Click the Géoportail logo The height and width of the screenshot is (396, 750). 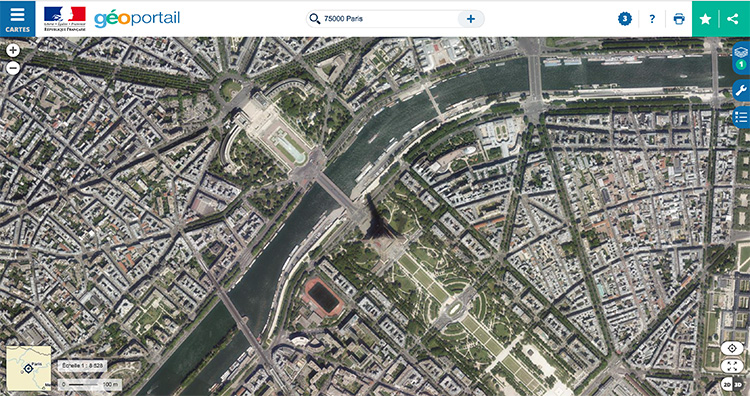pyautogui.click(x=137, y=19)
